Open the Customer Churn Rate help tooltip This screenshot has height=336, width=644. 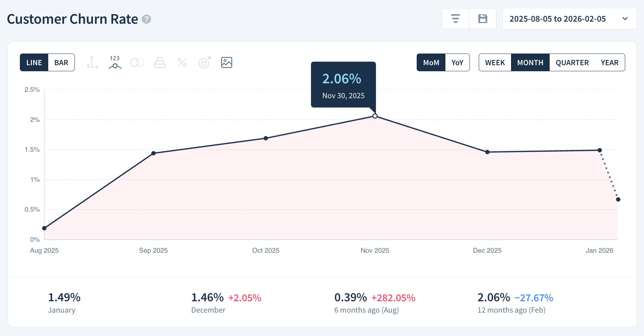point(146,20)
